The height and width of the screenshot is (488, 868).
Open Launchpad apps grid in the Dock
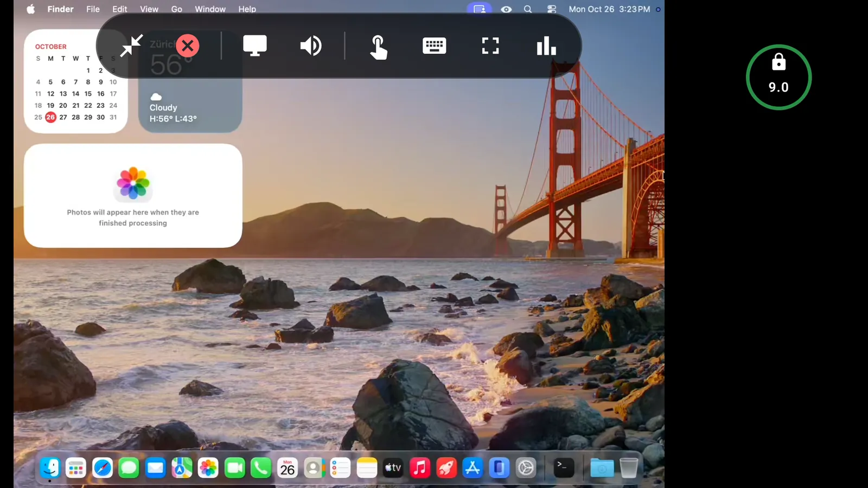point(76,467)
